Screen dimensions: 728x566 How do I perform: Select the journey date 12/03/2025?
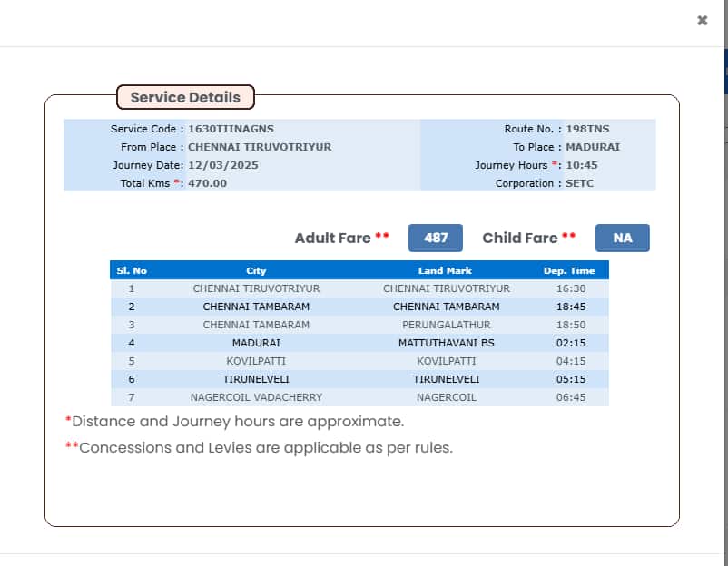(x=224, y=165)
